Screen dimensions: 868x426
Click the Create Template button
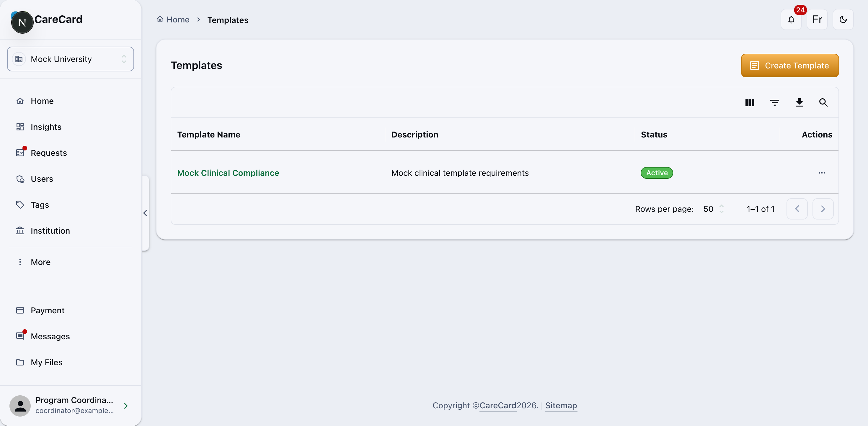[x=789, y=65]
